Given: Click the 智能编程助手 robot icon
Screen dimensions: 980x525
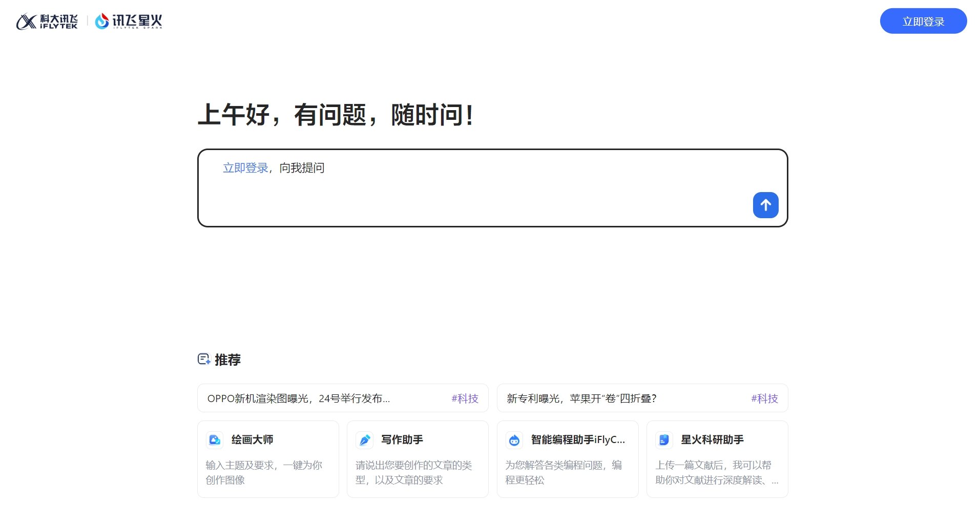Looking at the screenshot, I should (x=514, y=439).
